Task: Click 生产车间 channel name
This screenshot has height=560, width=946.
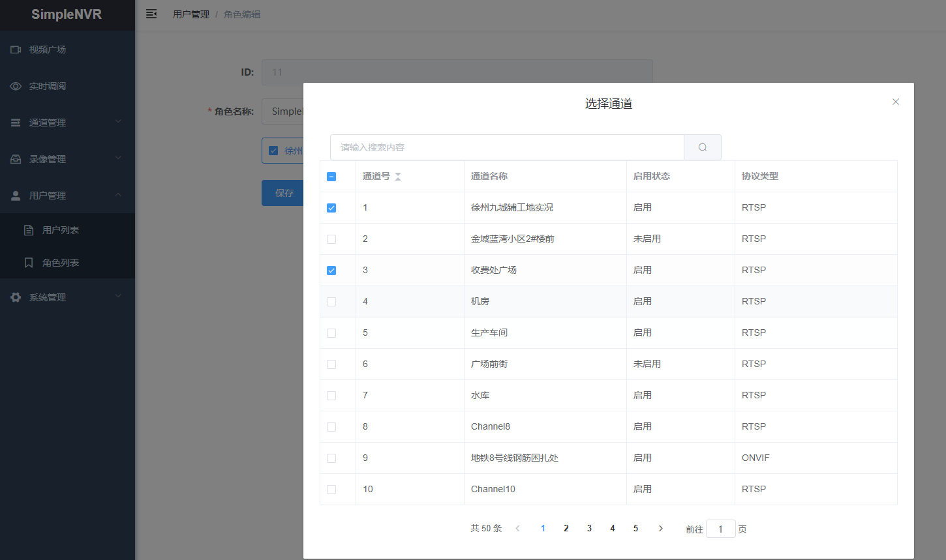Action: [489, 332]
